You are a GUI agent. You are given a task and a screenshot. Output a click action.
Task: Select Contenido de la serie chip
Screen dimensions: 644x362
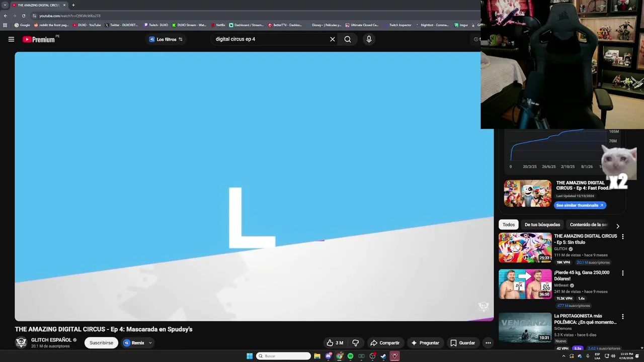tap(589, 225)
